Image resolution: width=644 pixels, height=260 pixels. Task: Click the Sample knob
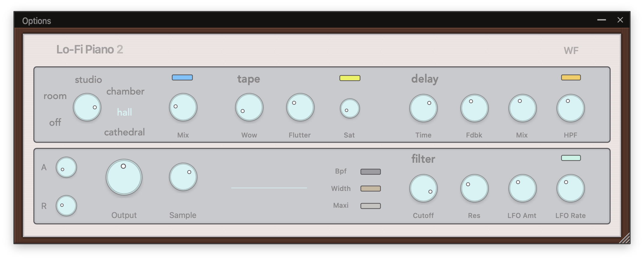tap(183, 177)
